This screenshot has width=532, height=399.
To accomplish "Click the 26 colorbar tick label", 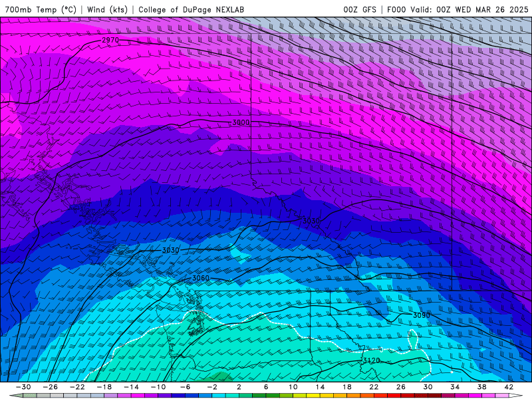I will coord(401,387).
